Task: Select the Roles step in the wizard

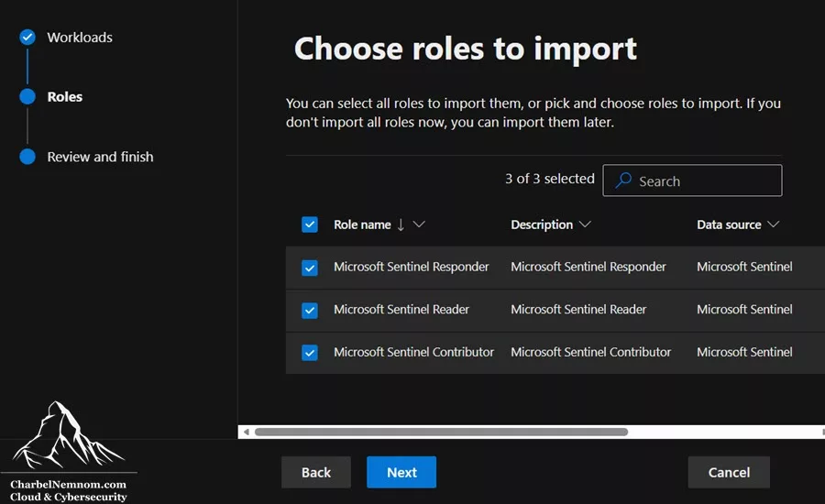Action: pos(65,97)
